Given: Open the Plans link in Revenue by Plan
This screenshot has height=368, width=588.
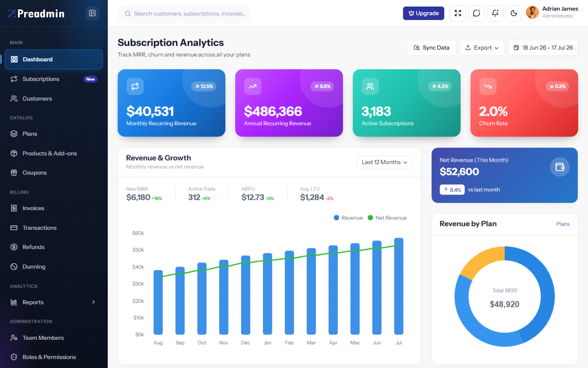Looking at the screenshot, I should [x=563, y=224].
